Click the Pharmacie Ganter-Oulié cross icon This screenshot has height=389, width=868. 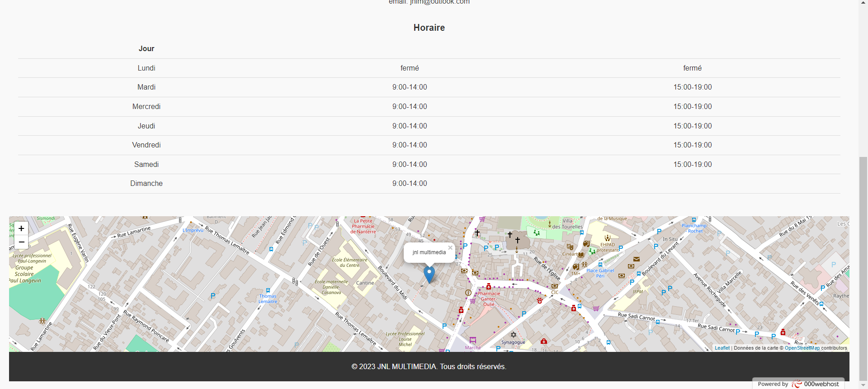(489, 286)
